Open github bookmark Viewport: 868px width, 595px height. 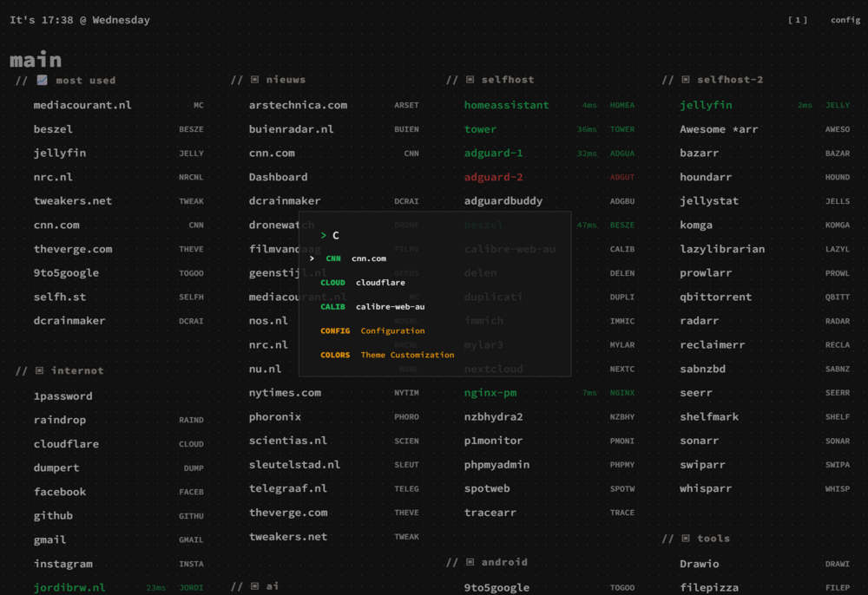pos(53,515)
